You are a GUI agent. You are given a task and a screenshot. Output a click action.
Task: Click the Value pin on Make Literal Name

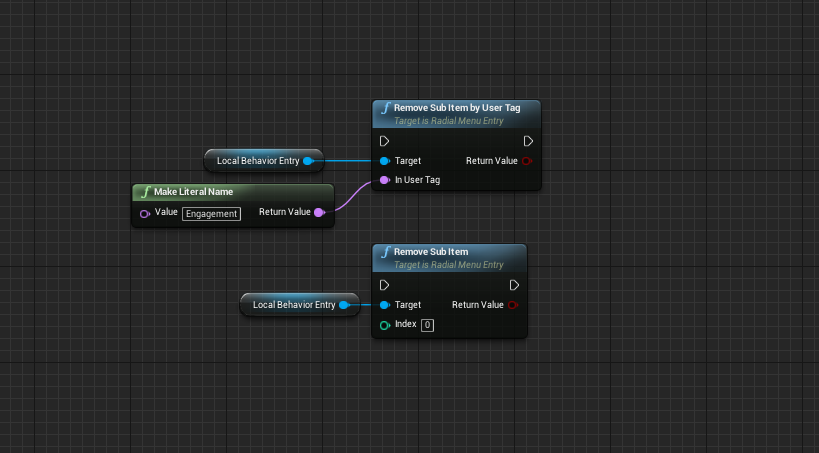click(x=144, y=213)
